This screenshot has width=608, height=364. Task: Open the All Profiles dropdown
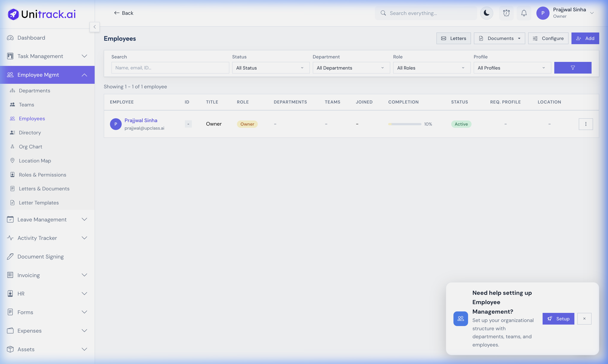512,68
